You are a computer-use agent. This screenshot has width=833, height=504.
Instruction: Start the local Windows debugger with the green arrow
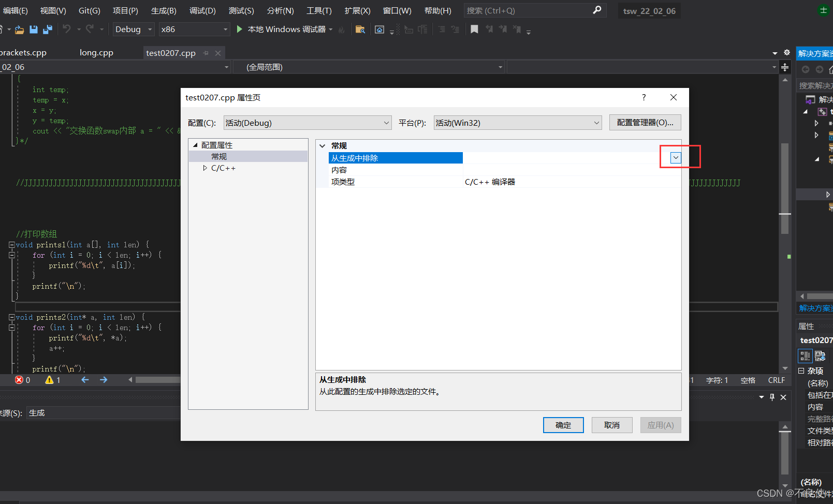click(240, 29)
